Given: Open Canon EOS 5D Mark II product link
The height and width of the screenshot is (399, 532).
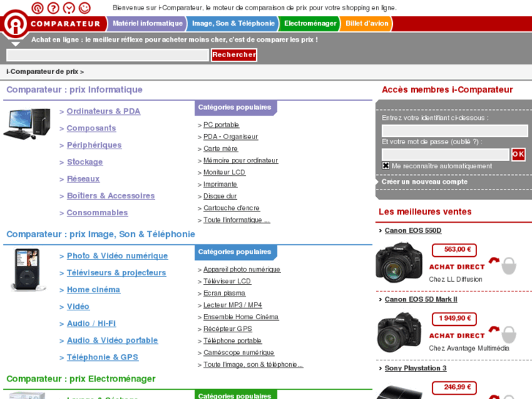Looking at the screenshot, I should (421, 299).
